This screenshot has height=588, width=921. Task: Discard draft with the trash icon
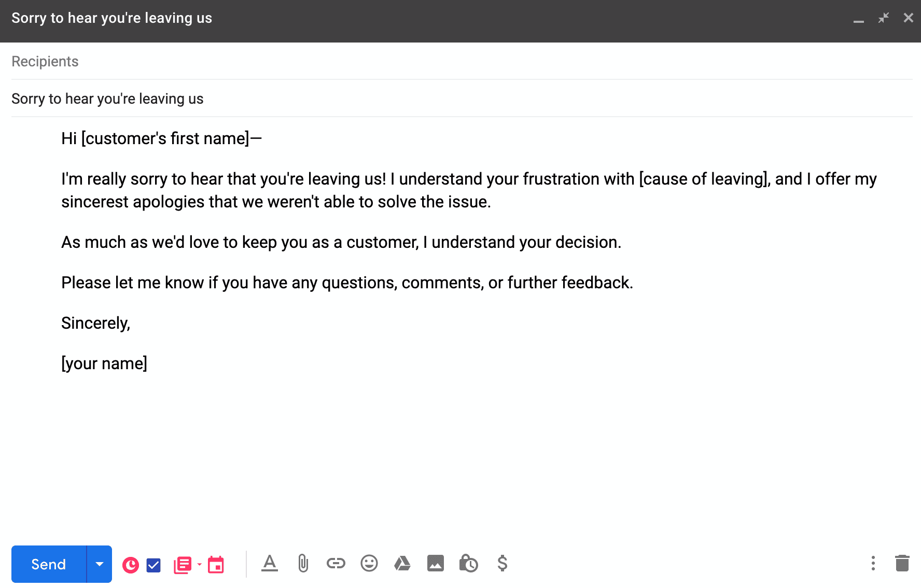(902, 563)
